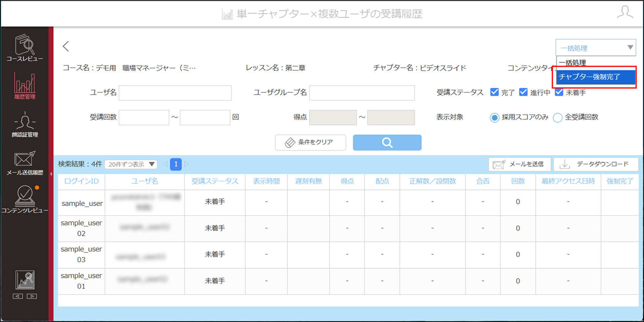Viewport: 644px width, 322px height.
Task: Click the minimum 受講回数 input field
Action: [144, 118]
